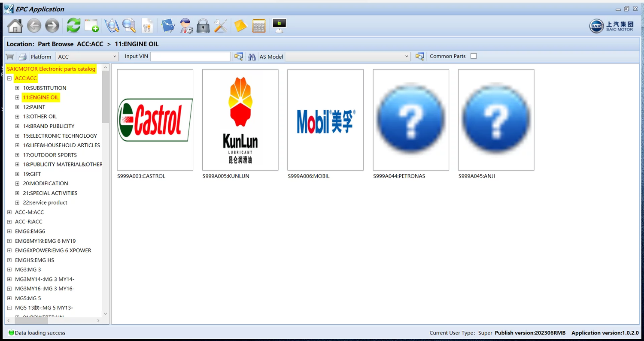This screenshot has width=644, height=341.
Task: Collapse the ACC:ACC tree node
Action: pos(9,78)
